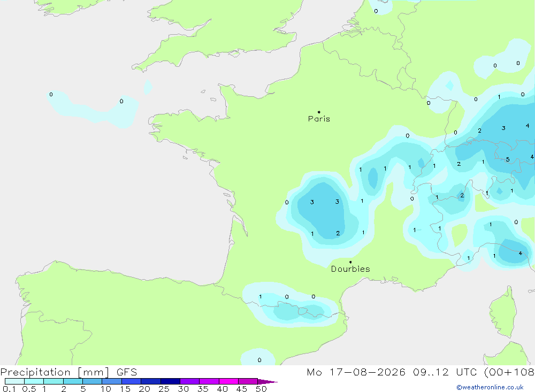Pick the 5–10 medium blue legend swatch
The height and width of the screenshot is (392, 535).
93,381
